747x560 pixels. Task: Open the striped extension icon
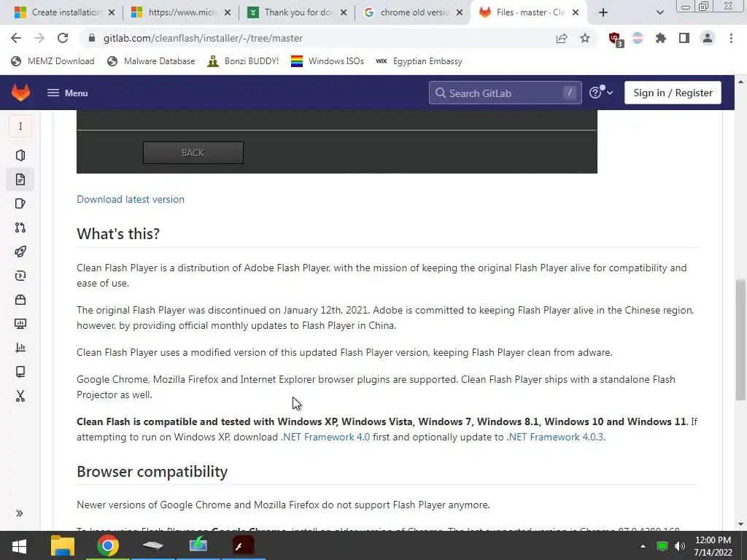point(638,38)
